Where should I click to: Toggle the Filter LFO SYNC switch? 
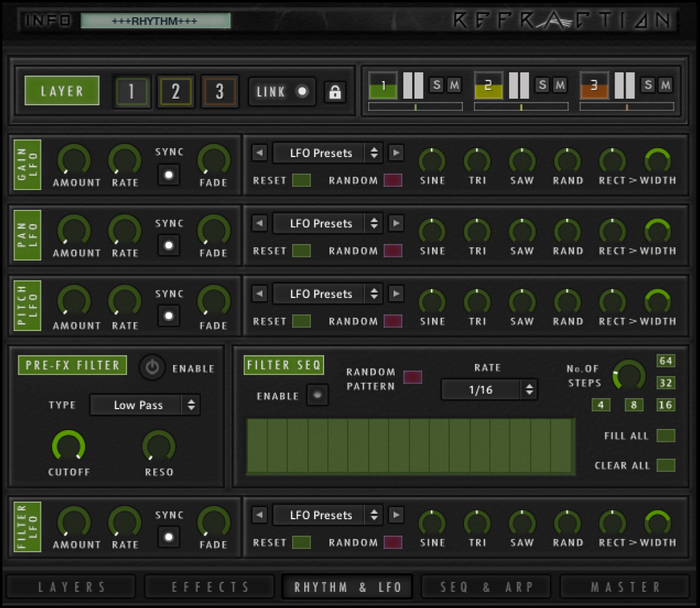169,537
